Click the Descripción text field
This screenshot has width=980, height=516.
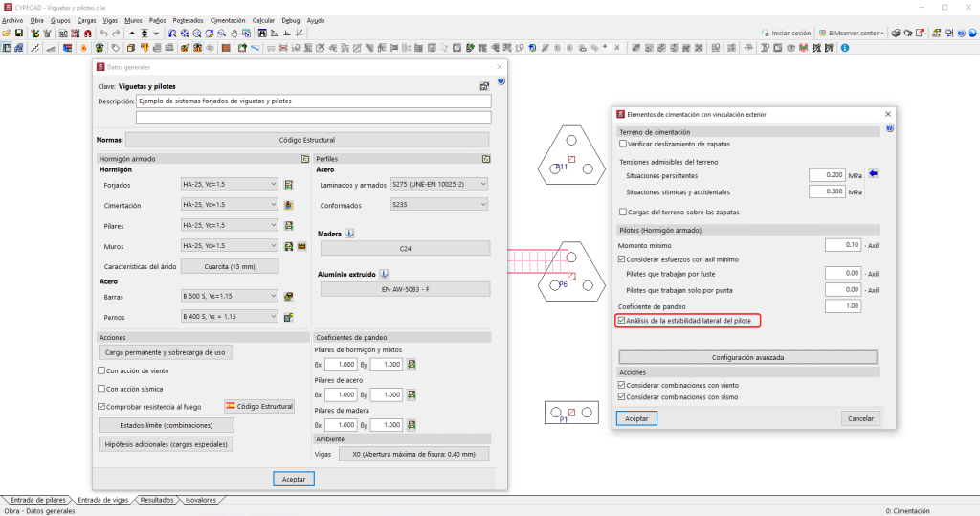(314, 101)
